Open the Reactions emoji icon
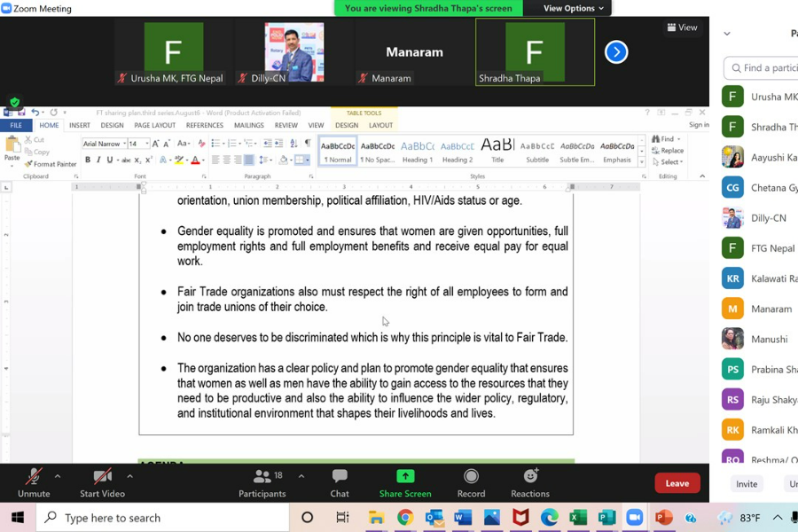This screenshot has width=798, height=532. pos(531,475)
